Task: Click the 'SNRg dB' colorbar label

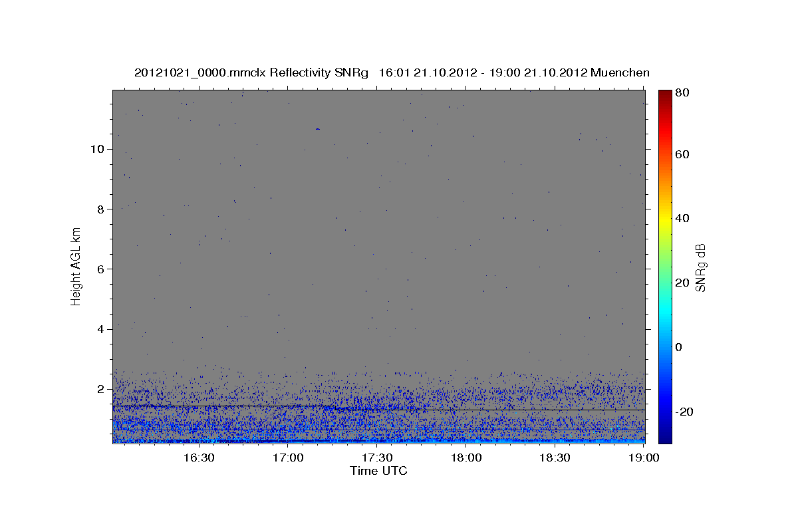Action: point(701,267)
